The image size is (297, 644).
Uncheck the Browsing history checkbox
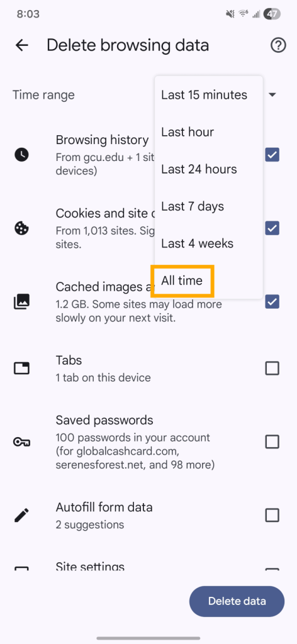click(272, 155)
